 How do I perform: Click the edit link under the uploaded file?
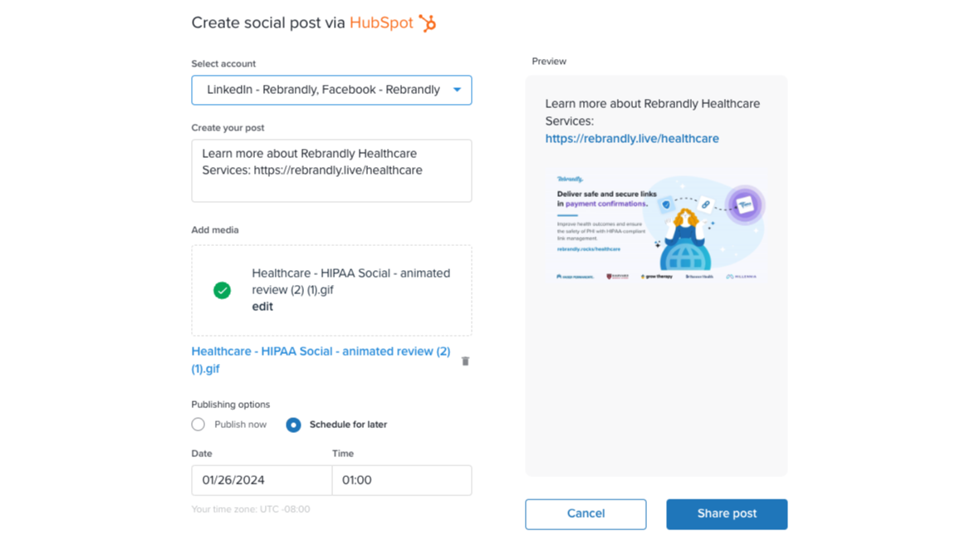tap(262, 307)
